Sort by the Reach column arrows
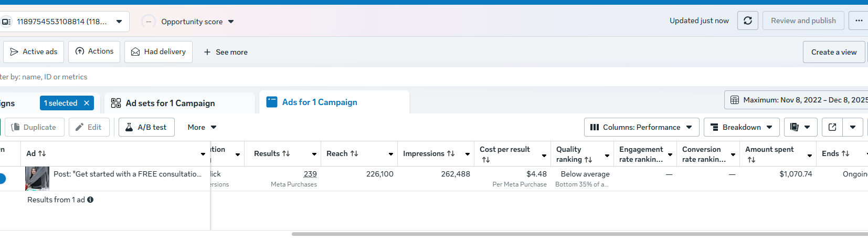Viewport: 868px width, 238px height. (x=354, y=153)
